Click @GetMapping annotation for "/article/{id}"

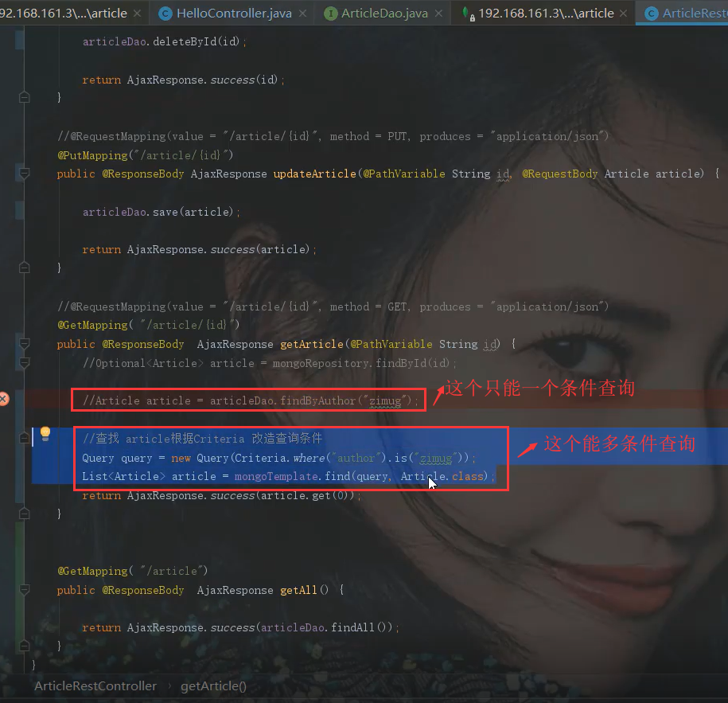[x=92, y=326]
